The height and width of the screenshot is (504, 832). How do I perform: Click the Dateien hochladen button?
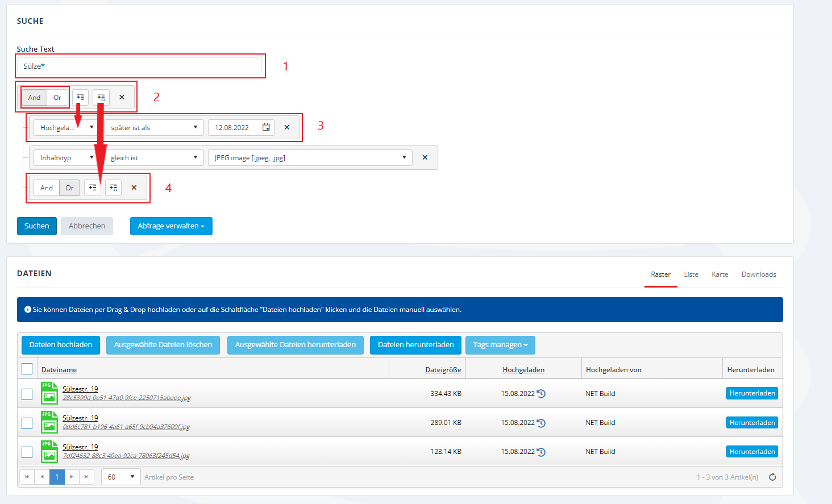click(61, 345)
